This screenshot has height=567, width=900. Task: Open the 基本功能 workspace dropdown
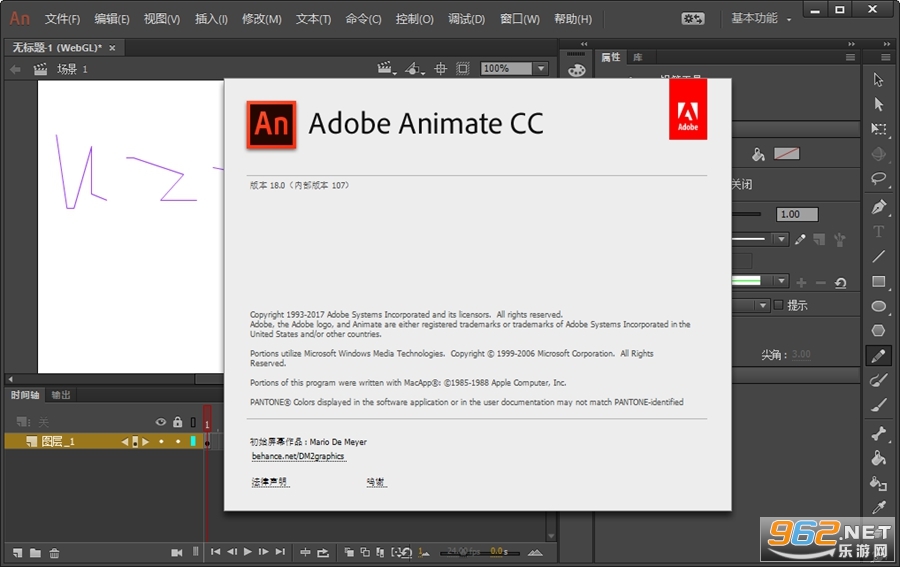pyautogui.click(x=761, y=18)
